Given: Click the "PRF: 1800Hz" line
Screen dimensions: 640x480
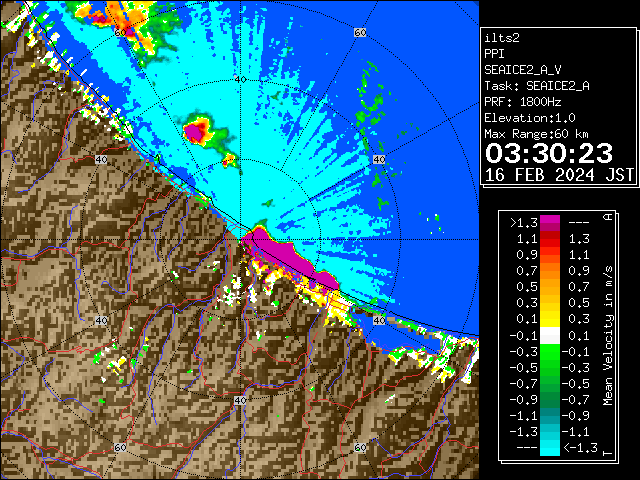Looking at the screenshot, I should (x=523, y=102).
